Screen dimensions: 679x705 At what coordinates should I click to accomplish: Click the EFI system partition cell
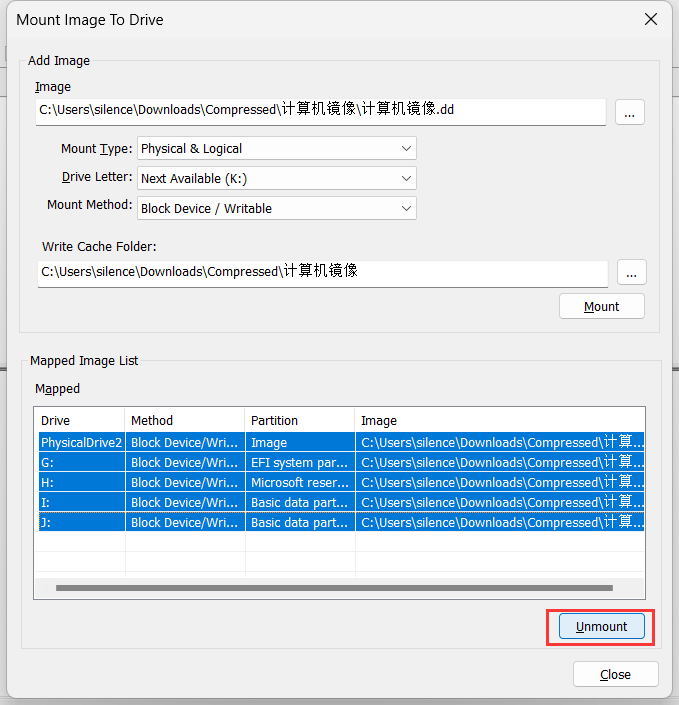tap(300, 462)
